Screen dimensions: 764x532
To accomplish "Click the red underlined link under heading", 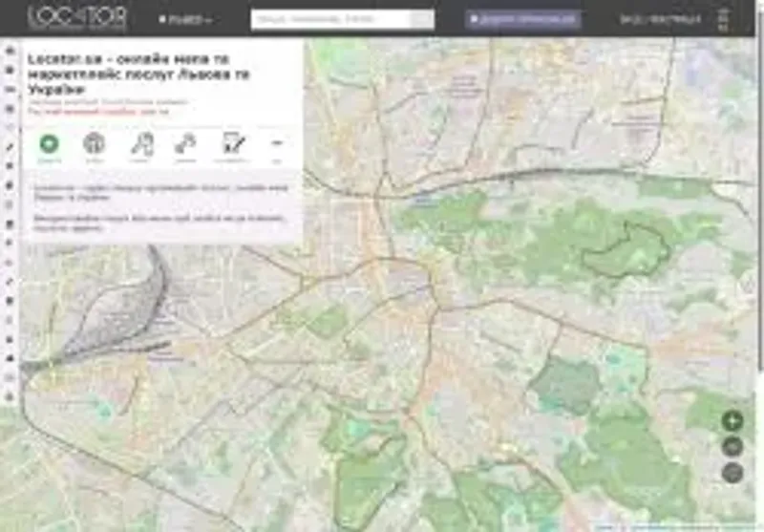I will [97, 112].
